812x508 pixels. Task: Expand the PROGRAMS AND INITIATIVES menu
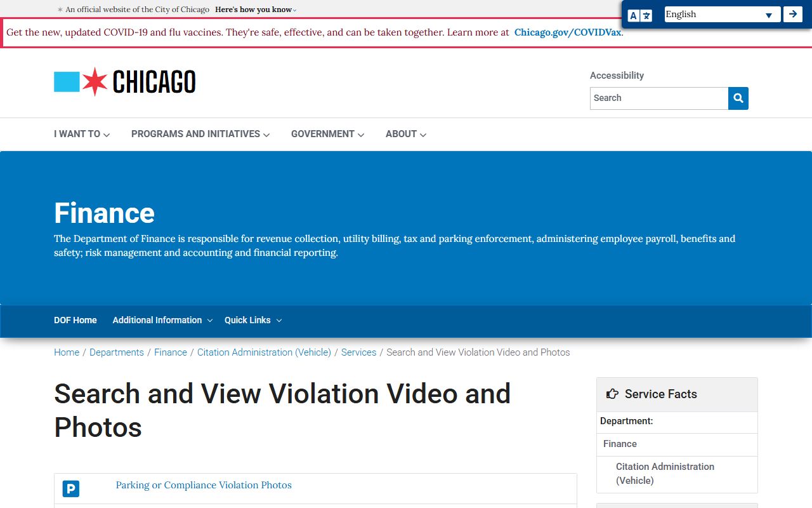200,134
